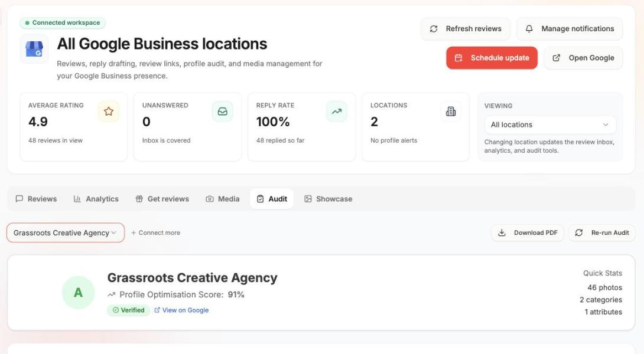
Task: Click the green A grade avatar
Action: (x=78, y=293)
